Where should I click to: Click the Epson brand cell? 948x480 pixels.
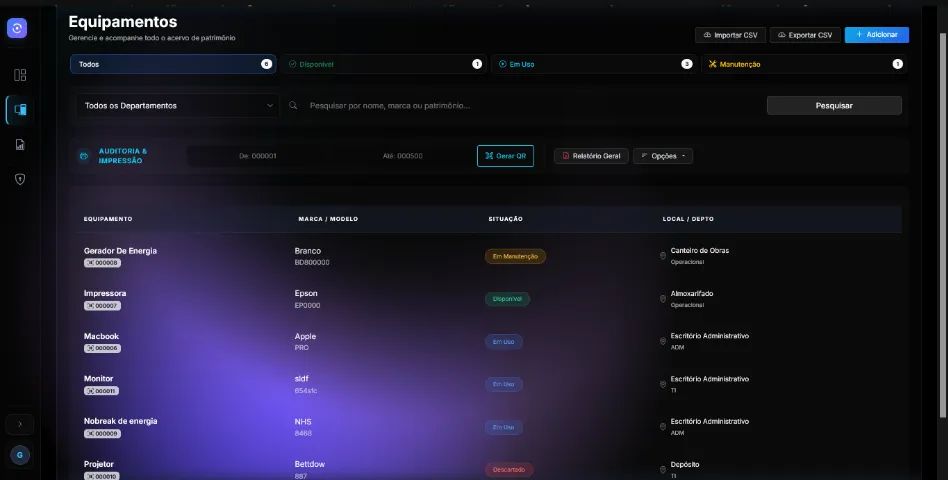click(306, 293)
